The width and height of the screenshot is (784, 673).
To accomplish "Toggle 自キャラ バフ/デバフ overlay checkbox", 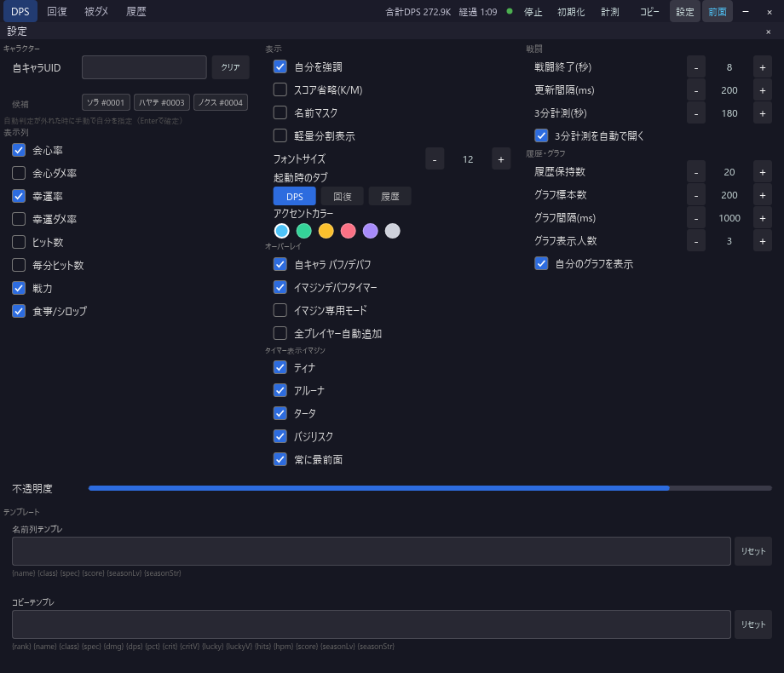I will (x=280, y=264).
